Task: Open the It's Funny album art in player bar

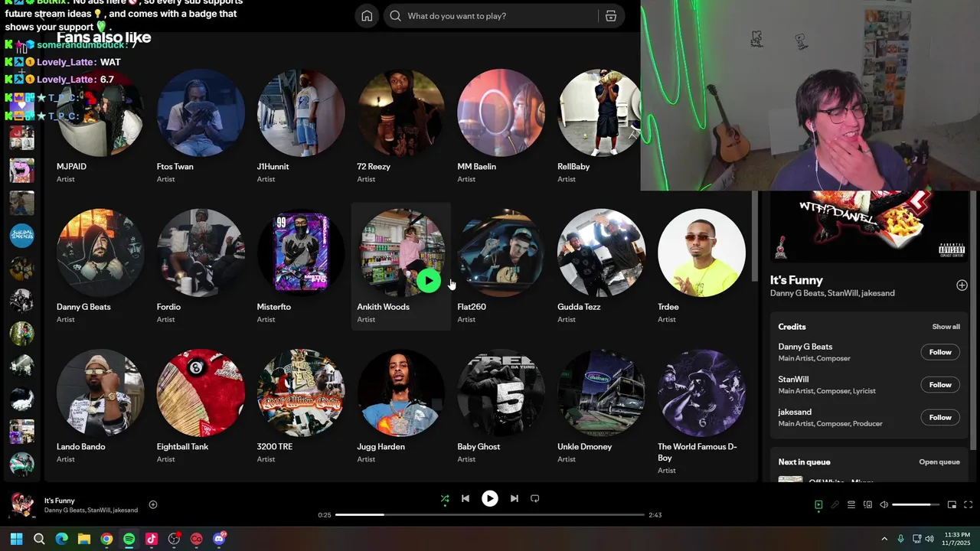Action: [x=21, y=505]
